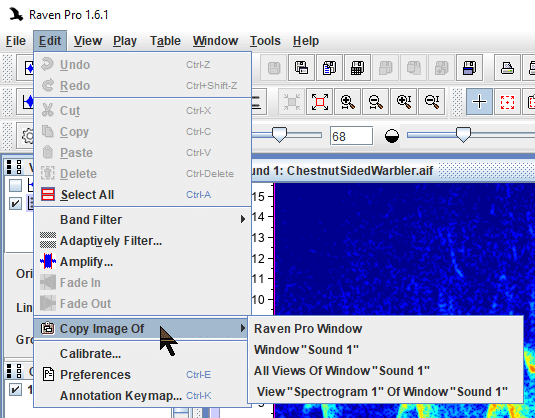The image size is (535, 418).
Task: Open the View menu
Action: (x=88, y=41)
